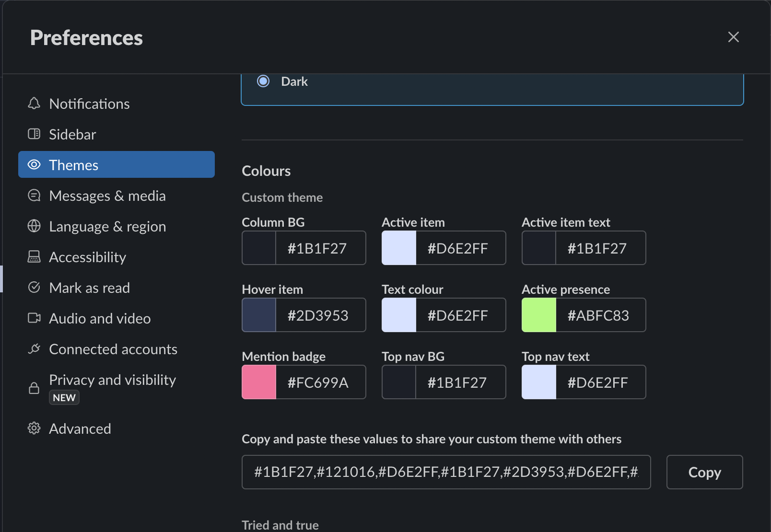The image size is (771, 532).
Task: Select the Dark radio button
Action: 263,81
